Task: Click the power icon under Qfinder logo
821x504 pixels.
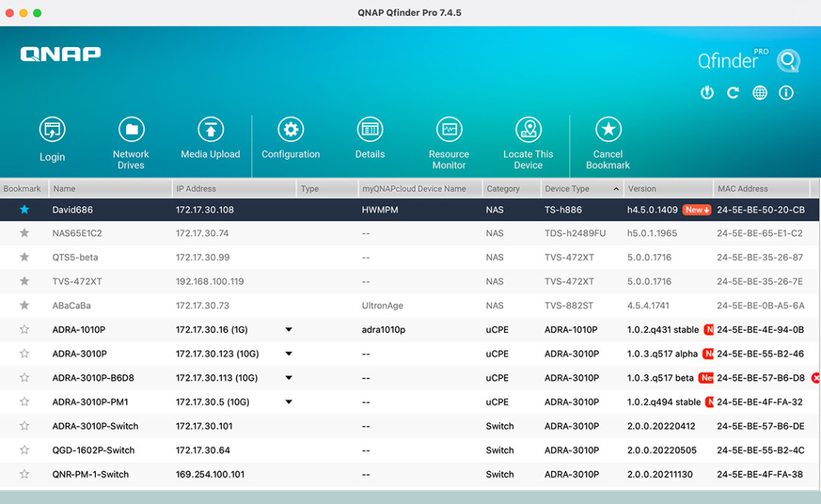Action: click(708, 93)
